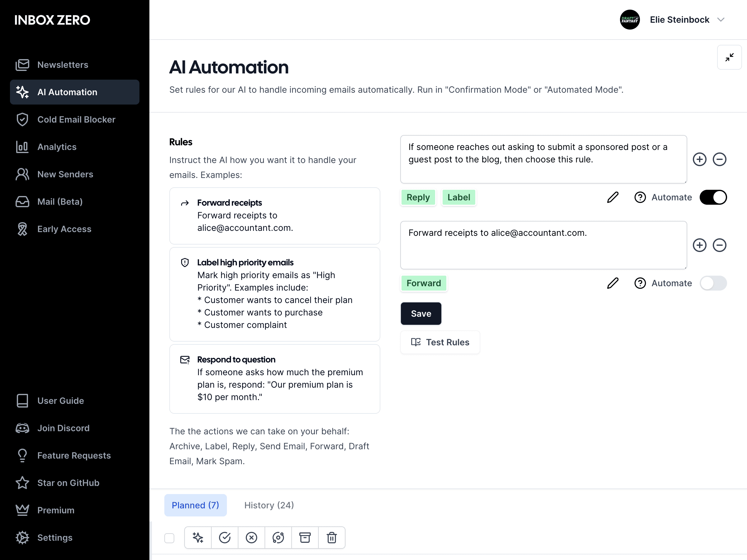
Task: Disable Automate for the sponsored-post rule
Action: tap(713, 197)
